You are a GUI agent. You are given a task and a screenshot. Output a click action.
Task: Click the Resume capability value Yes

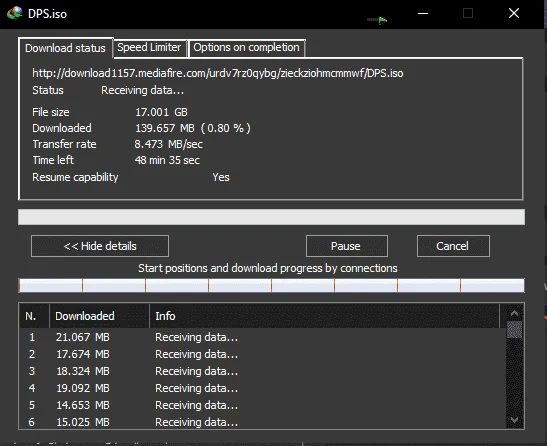(x=221, y=177)
